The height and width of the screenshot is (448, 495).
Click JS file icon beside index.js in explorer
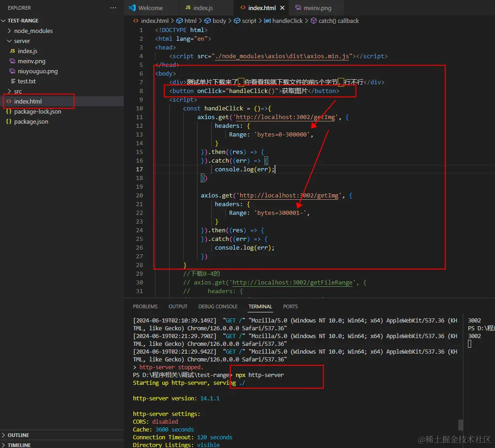pyautogui.click(x=12, y=51)
